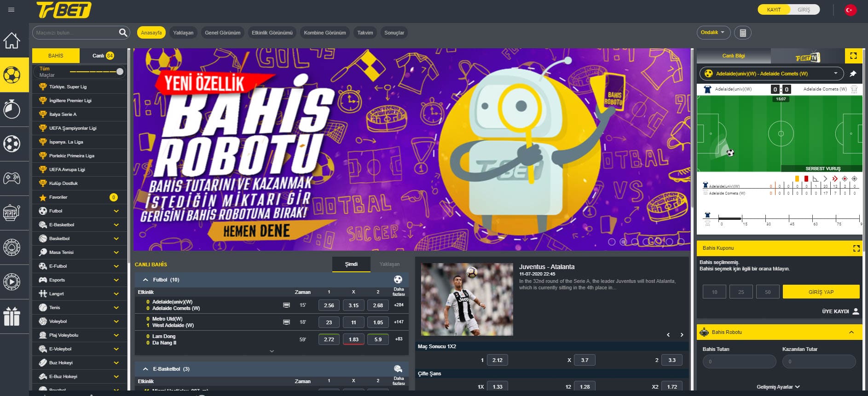Screen dimensions: 868x396
Task: Expand the live match widget to fullscreen
Action: coord(853,56)
